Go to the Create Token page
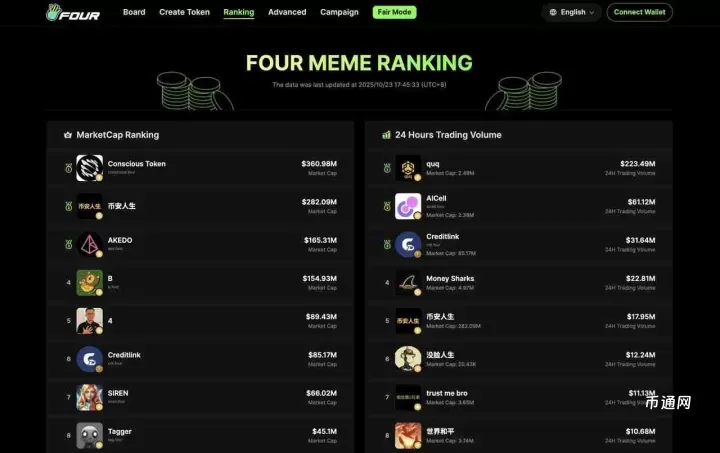 [x=185, y=12]
